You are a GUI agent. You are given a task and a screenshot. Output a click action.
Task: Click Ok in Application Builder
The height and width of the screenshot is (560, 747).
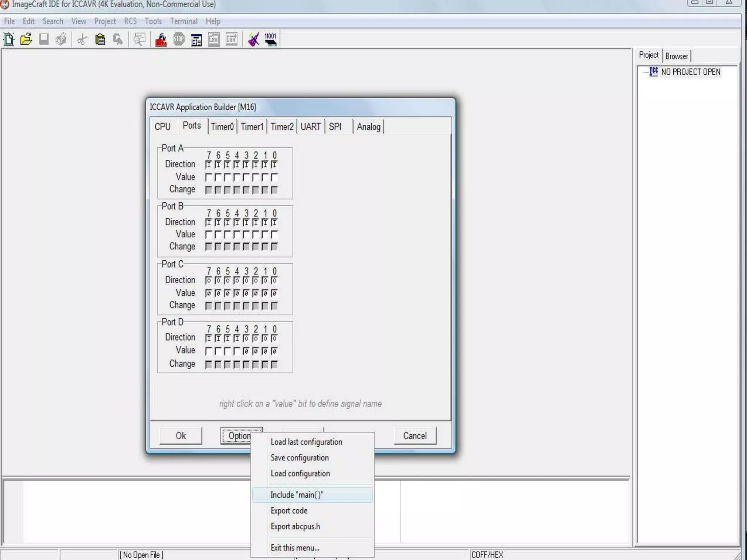click(x=181, y=436)
